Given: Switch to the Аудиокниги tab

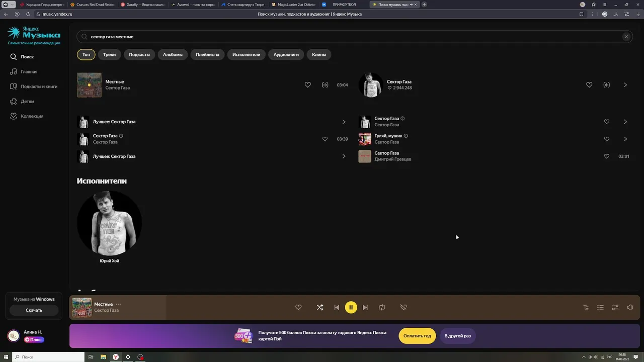Looking at the screenshot, I should pyautogui.click(x=286, y=54).
